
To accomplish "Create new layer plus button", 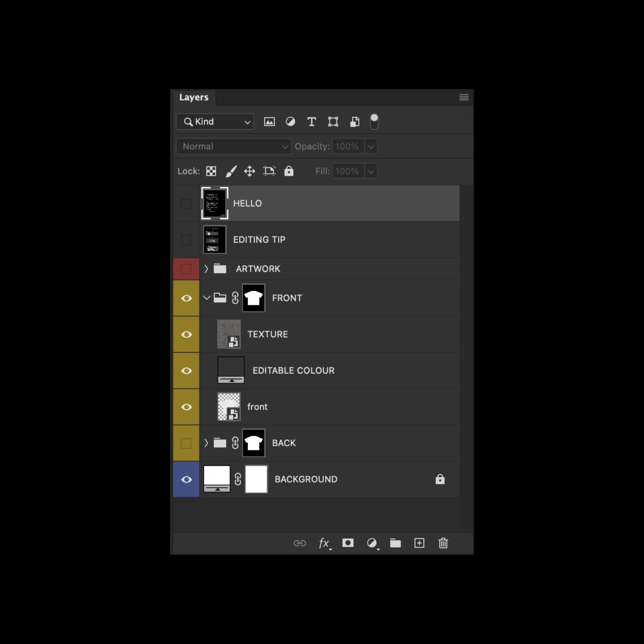I will pos(419,543).
